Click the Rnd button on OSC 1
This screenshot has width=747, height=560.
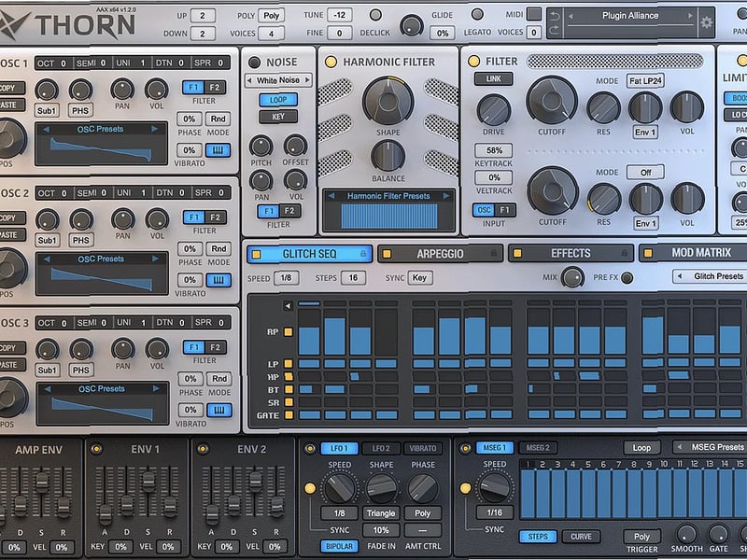pyautogui.click(x=218, y=119)
